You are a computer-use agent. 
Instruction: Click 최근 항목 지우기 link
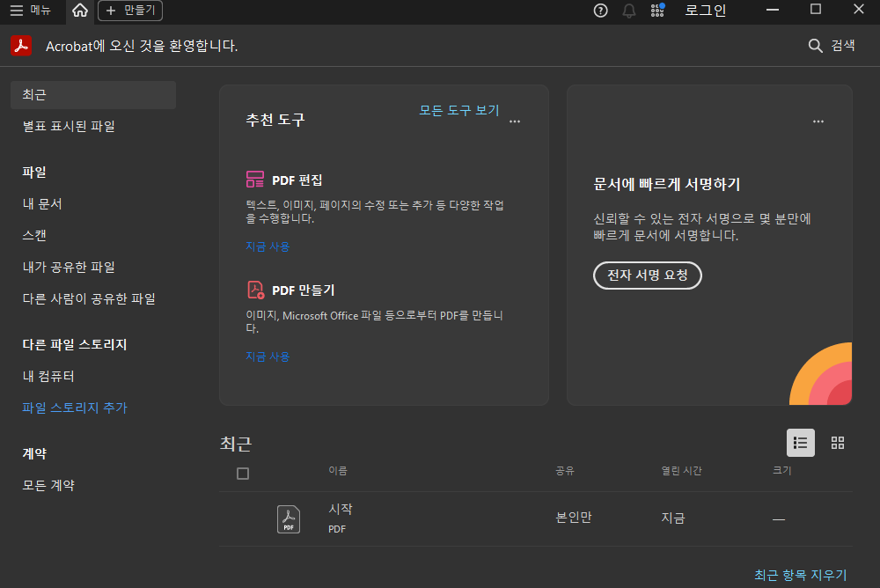pos(800,575)
